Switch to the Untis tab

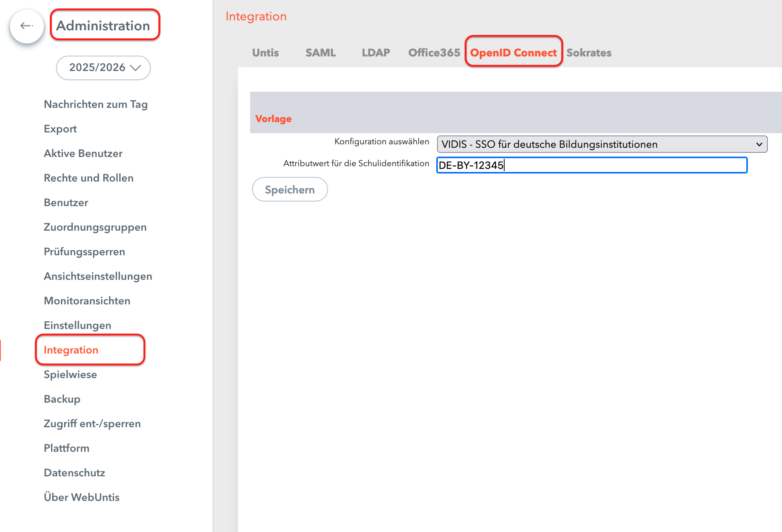265,53
